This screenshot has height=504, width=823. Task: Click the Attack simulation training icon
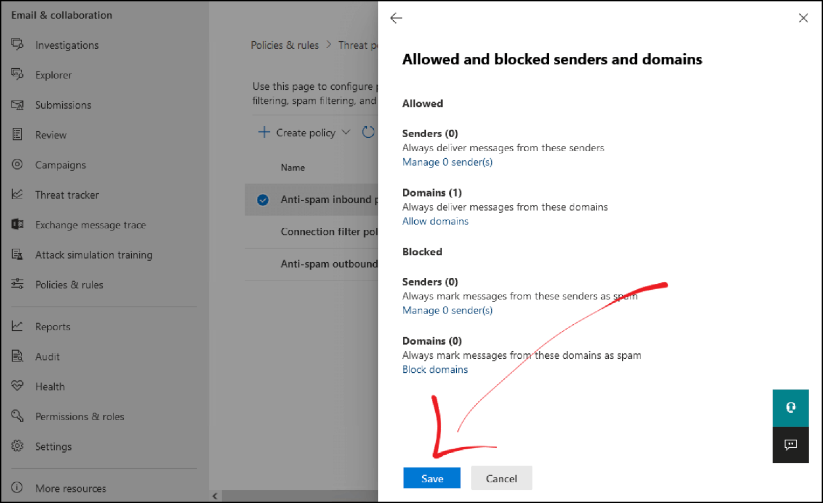(x=17, y=254)
